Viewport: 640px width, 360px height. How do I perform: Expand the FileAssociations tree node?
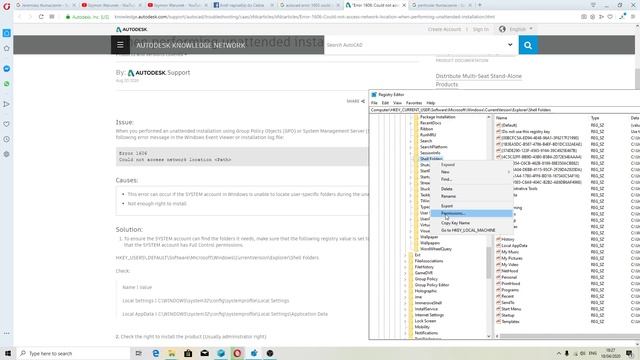point(405,261)
